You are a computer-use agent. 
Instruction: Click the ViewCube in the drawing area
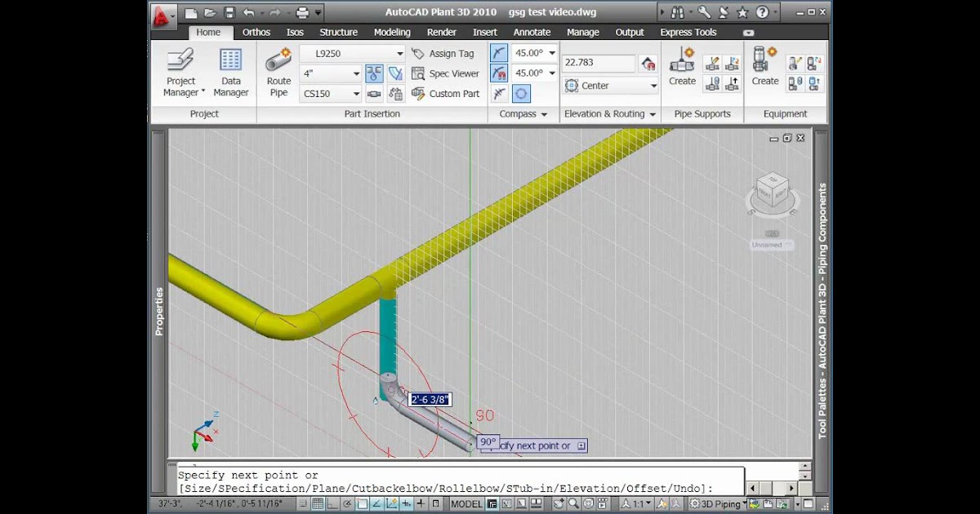click(x=771, y=192)
